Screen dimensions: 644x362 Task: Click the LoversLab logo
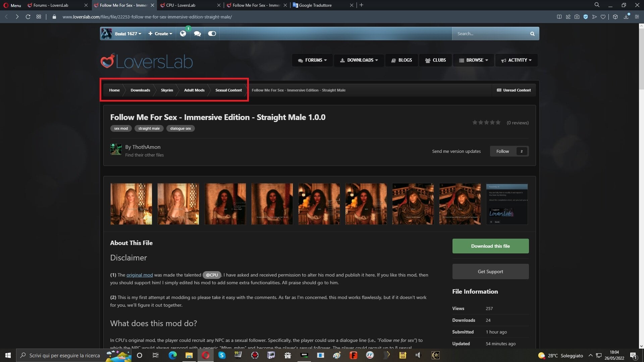pos(147,61)
